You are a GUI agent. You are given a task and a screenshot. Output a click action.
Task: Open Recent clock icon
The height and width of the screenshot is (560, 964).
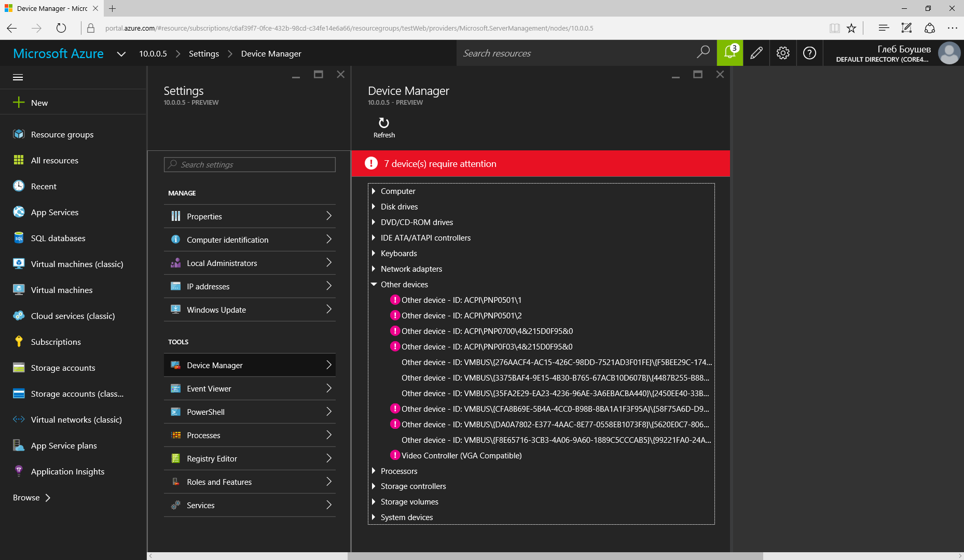click(19, 186)
